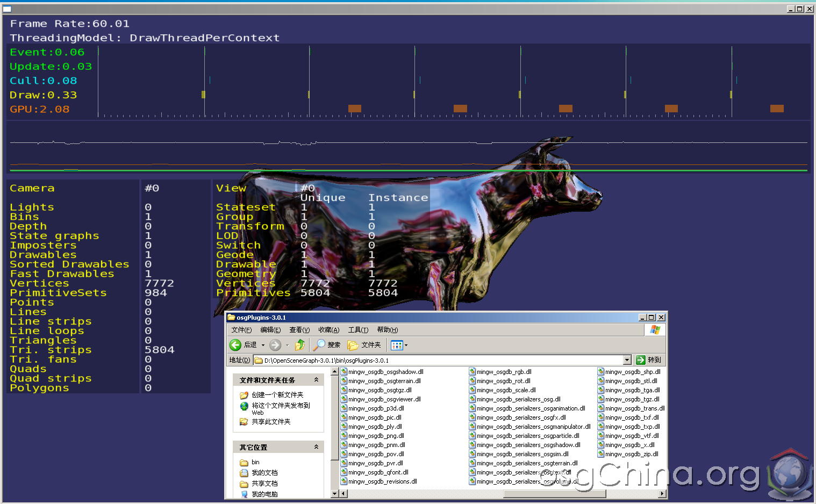Image resolution: width=816 pixels, height=504 pixels.
Task: Click the file list scroll-left arrow
Action: coord(343,493)
